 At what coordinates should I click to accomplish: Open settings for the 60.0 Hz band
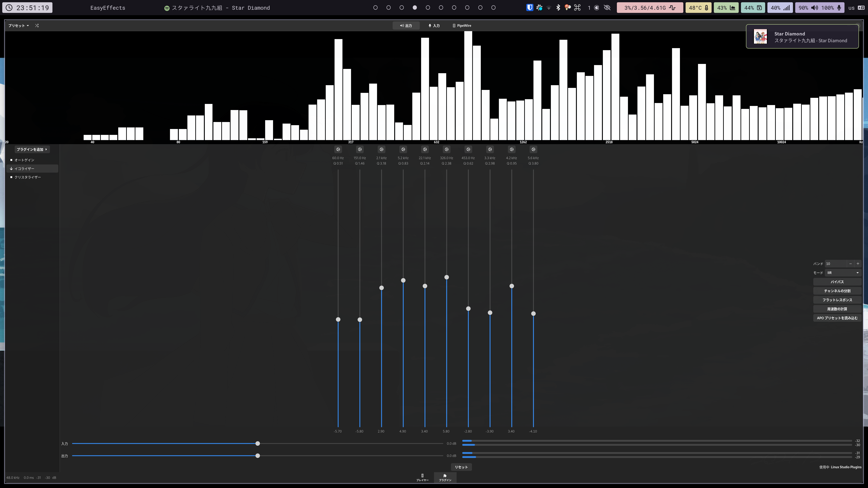coord(338,149)
